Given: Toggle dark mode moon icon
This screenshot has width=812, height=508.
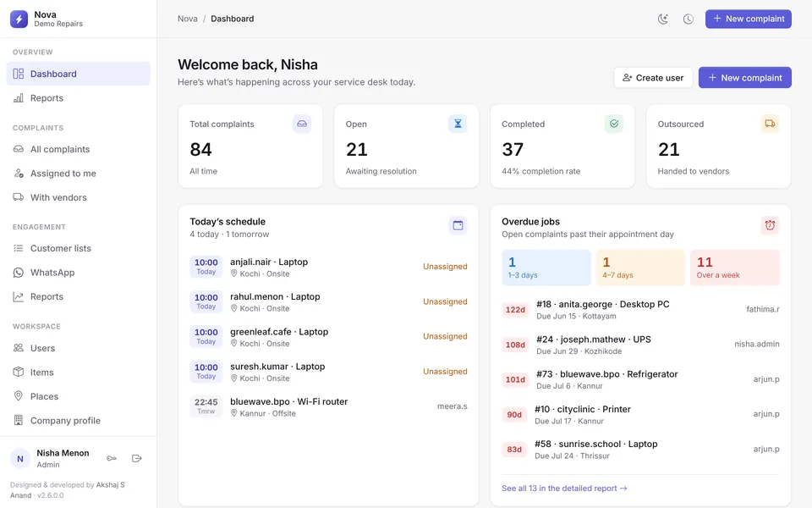Looking at the screenshot, I should 663,19.
